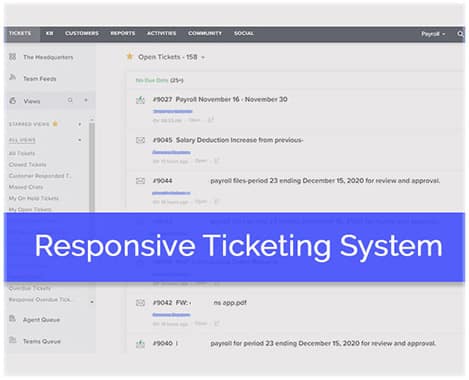Click the search magnifier in top bar
This screenshot has height=380, width=469.
coord(460,34)
